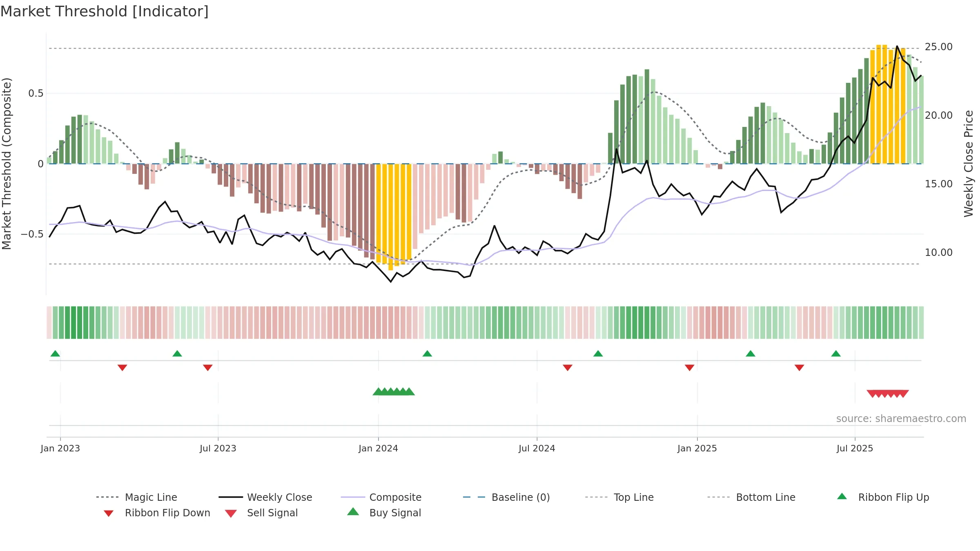Toggle the Top Line legend entry
This screenshot has height=551, width=980.
(x=619, y=497)
